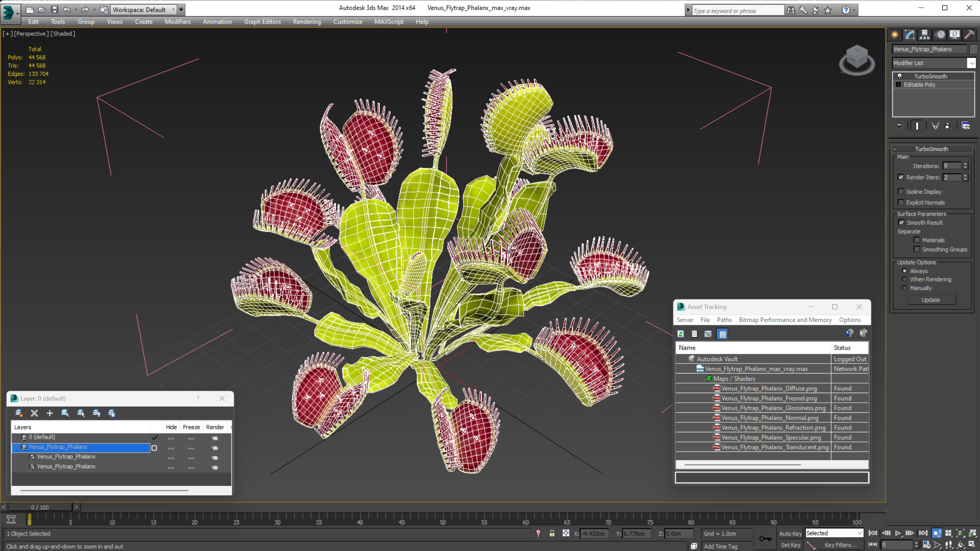Click the Update button in TurboSmooth

[931, 300]
